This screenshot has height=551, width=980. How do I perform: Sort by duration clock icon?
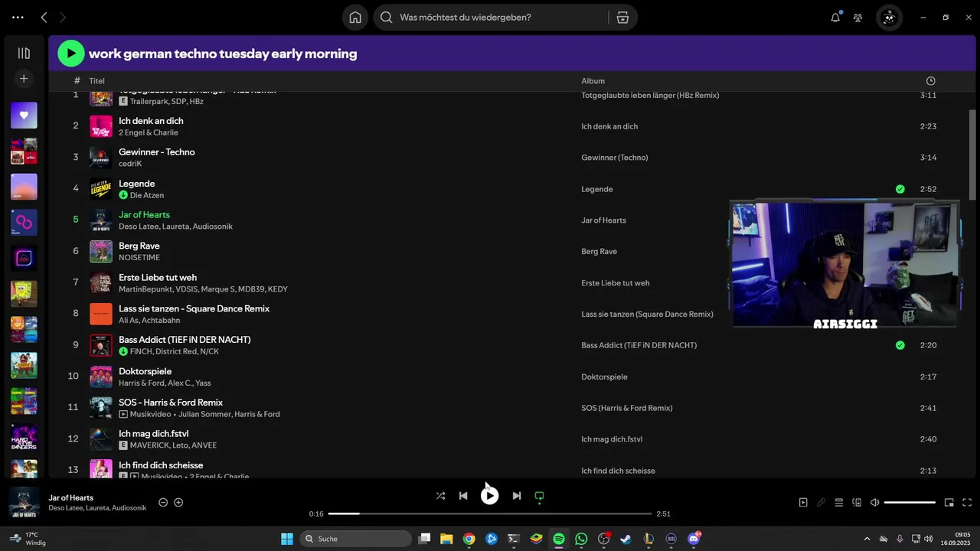tap(930, 80)
